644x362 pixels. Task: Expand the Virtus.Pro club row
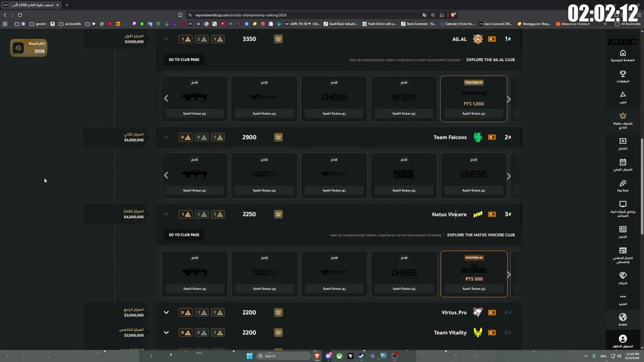166,312
